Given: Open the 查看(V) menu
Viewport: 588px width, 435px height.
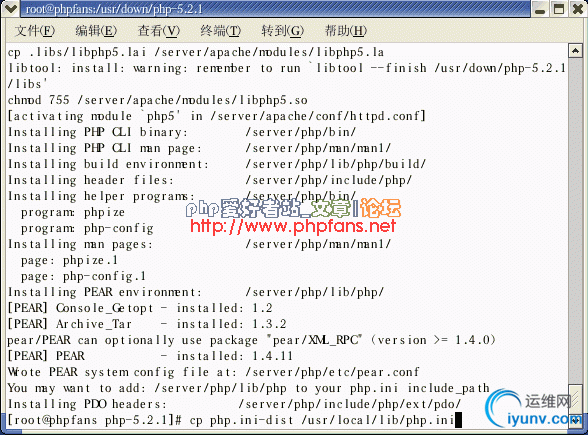Looking at the screenshot, I should [x=159, y=31].
